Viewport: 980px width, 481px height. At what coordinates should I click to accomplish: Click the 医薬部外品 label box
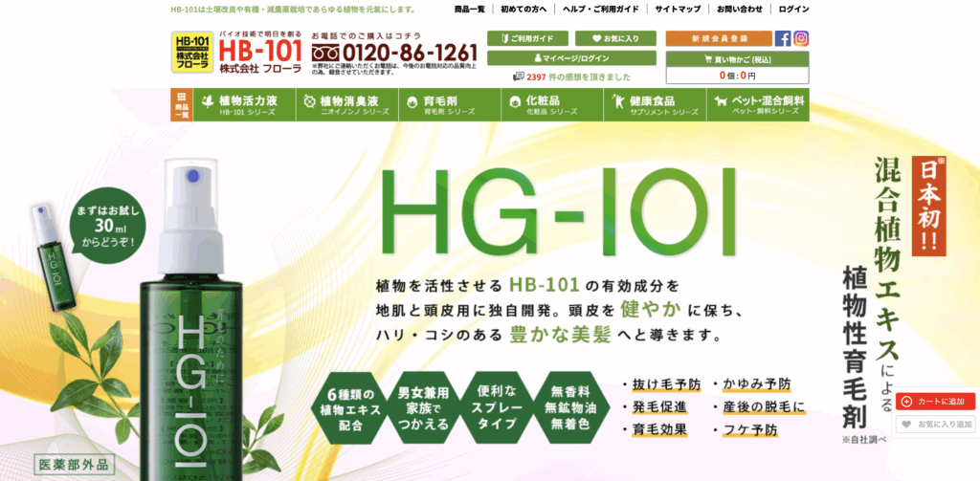(x=75, y=466)
